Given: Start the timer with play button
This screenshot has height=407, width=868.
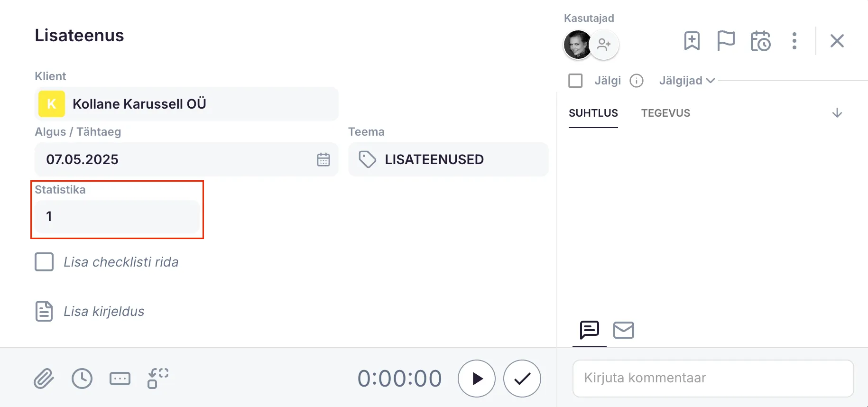Looking at the screenshot, I should (477, 379).
